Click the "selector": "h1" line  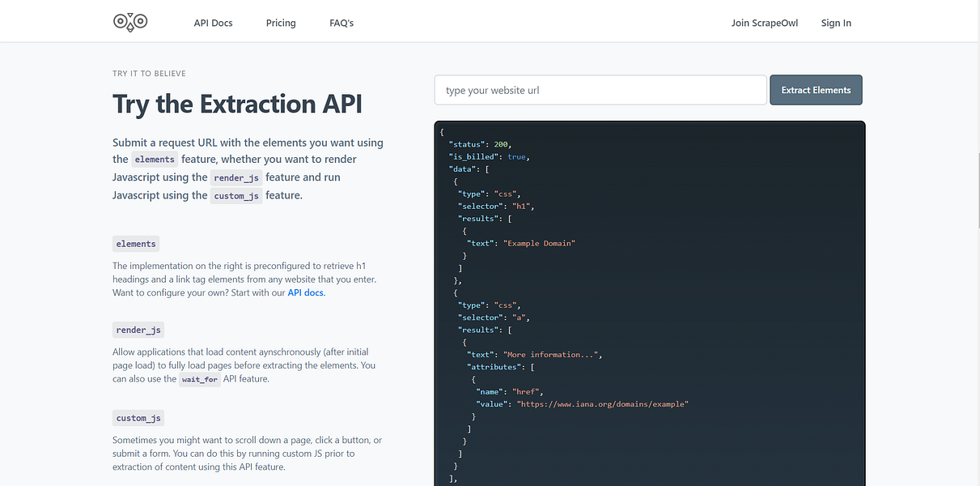coord(497,206)
